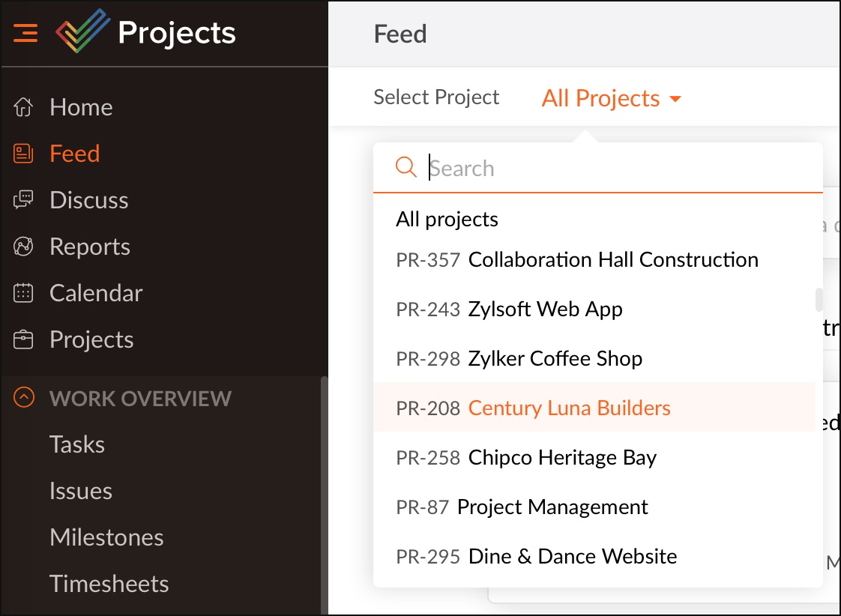The image size is (841, 616).
Task: Open Timesheets from the sidebar
Action: tap(109, 584)
